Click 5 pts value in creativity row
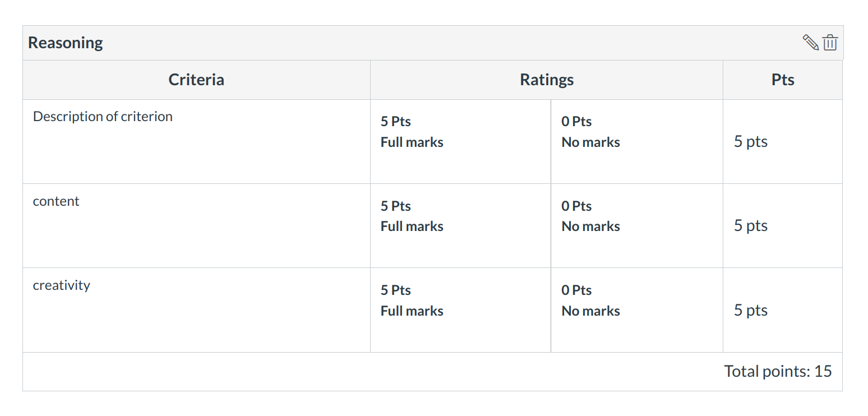This screenshot has width=868, height=416. pos(751,311)
